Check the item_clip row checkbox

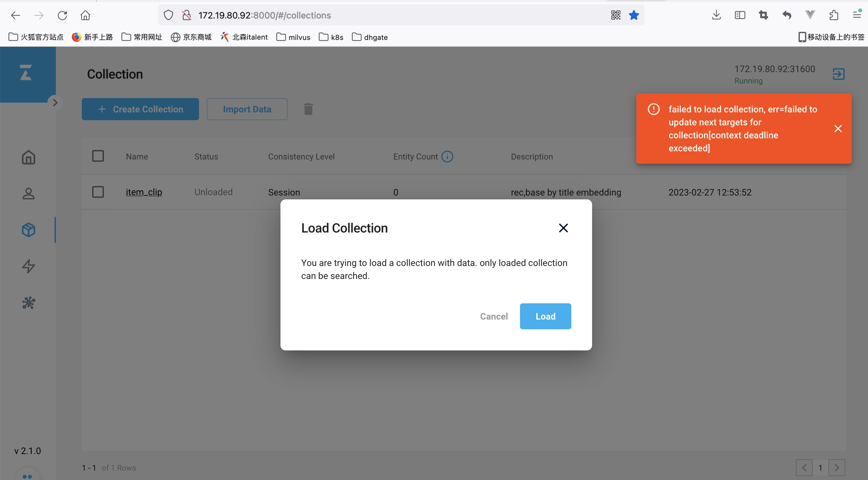pos(98,192)
